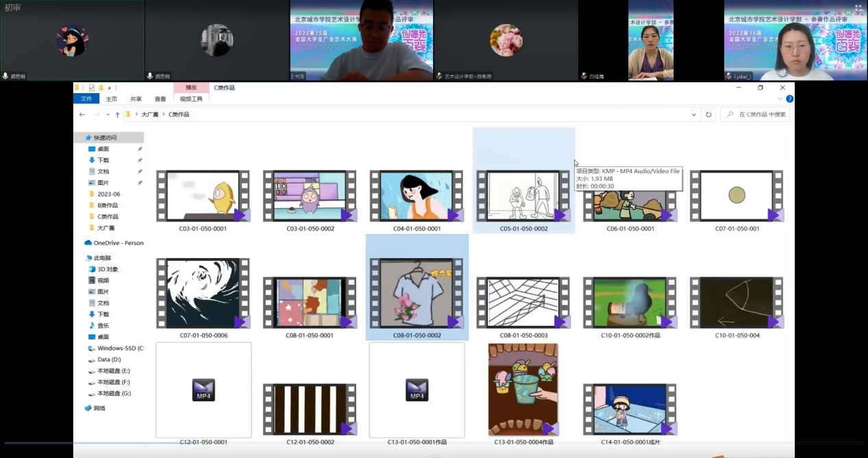Screen dimensions: 868x458
Task: Click 大厂赛 in the address breadcrumb
Action: tap(149, 114)
